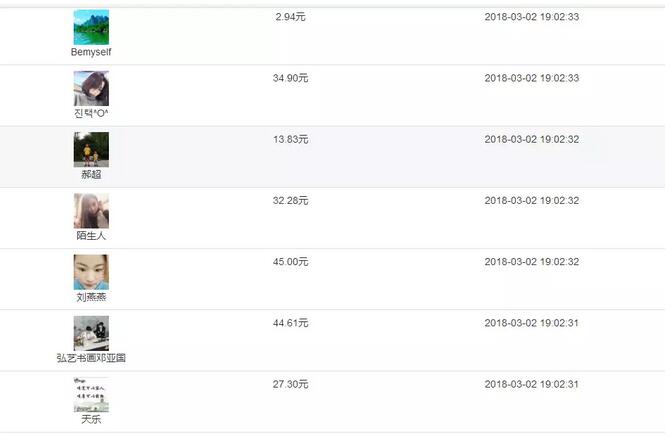Click 陌生人's profile picture
This screenshot has height=437, width=672.
(91, 211)
